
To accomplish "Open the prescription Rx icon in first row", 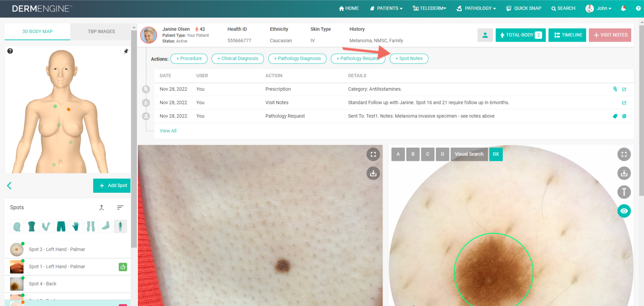I will click(615, 89).
